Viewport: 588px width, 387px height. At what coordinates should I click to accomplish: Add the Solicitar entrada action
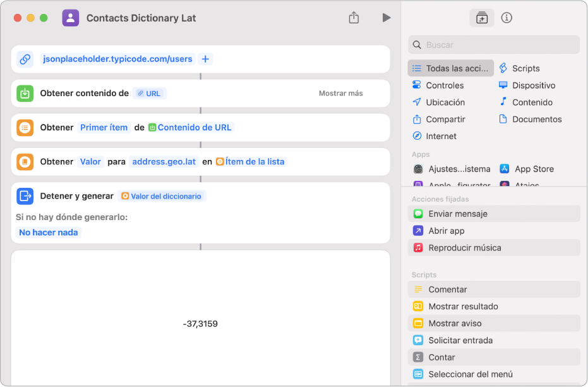494,340
